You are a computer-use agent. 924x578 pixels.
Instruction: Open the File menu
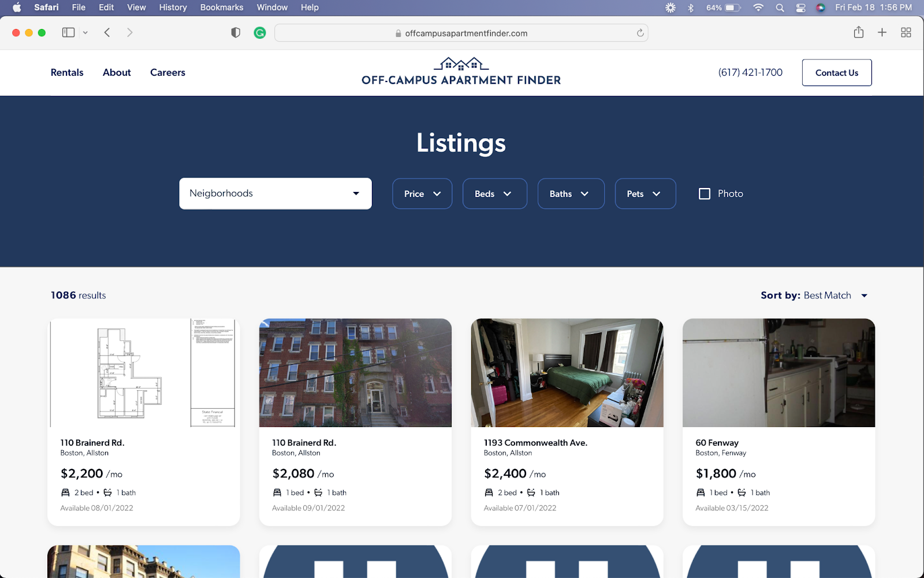(79, 8)
